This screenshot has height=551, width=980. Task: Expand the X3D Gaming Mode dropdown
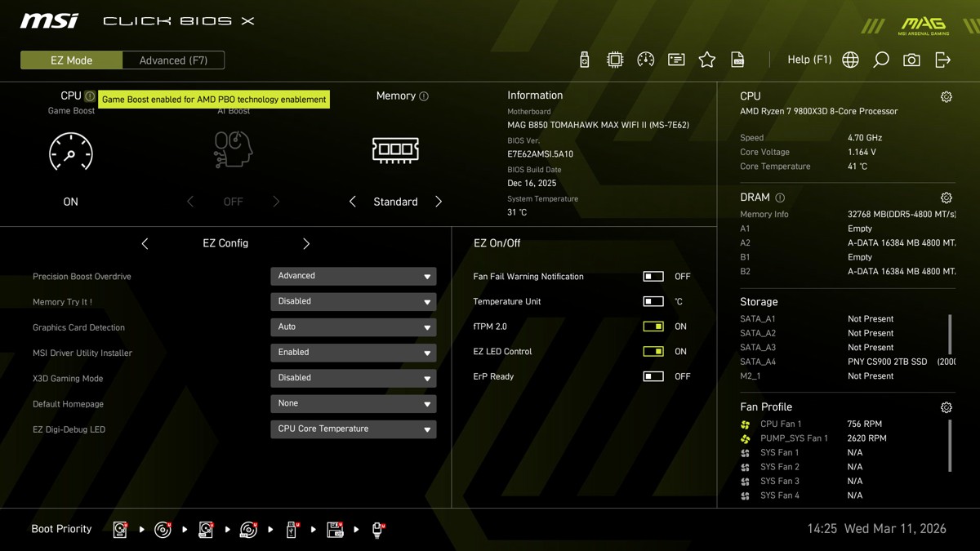[353, 378]
